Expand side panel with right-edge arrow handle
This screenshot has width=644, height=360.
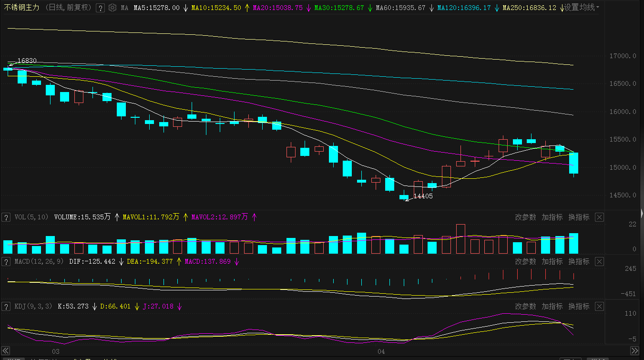[642, 213]
